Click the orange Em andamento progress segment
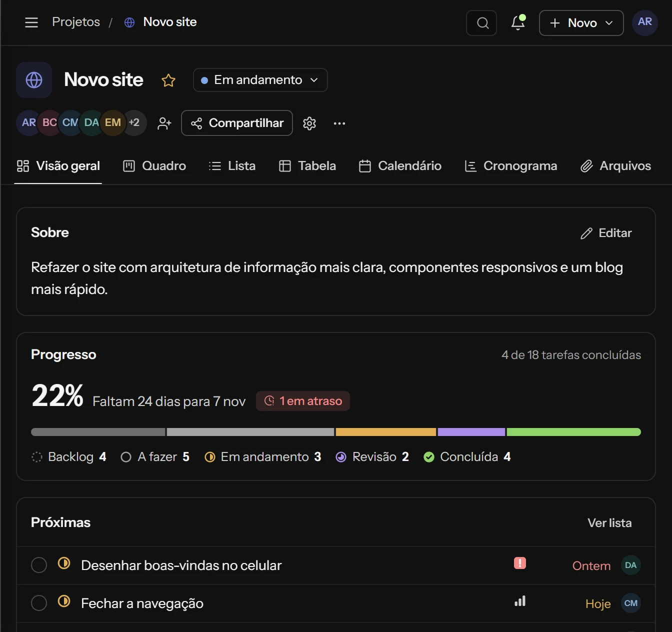Screen dimensions: 672x632 click(386, 432)
